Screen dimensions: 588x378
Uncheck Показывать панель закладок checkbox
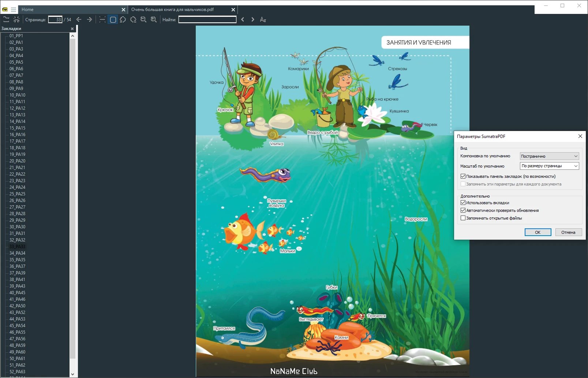tap(463, 176)
